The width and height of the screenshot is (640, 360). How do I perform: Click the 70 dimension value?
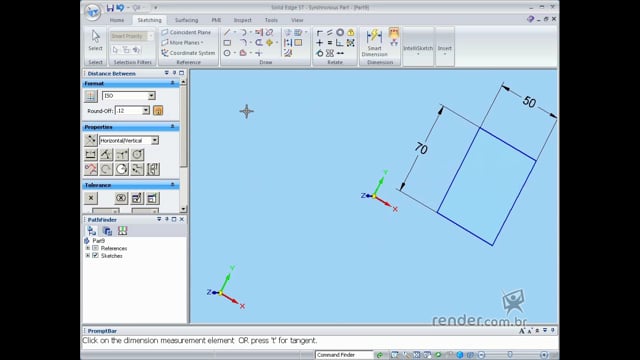tap(421, 148)
